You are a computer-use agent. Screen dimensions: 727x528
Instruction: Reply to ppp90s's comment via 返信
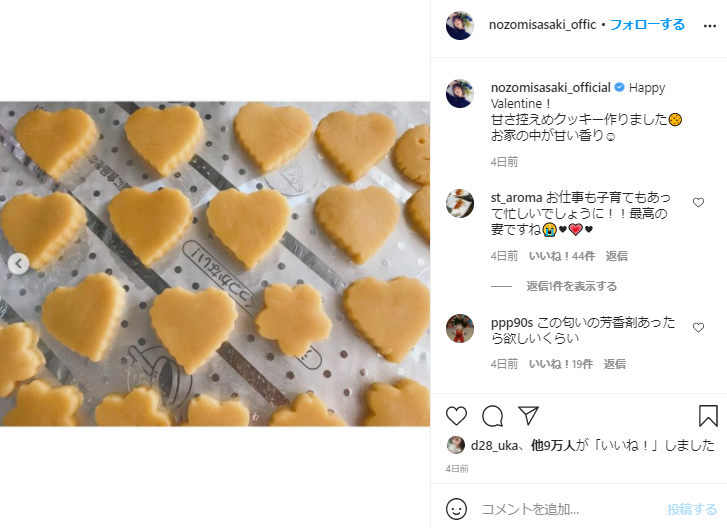614,364
